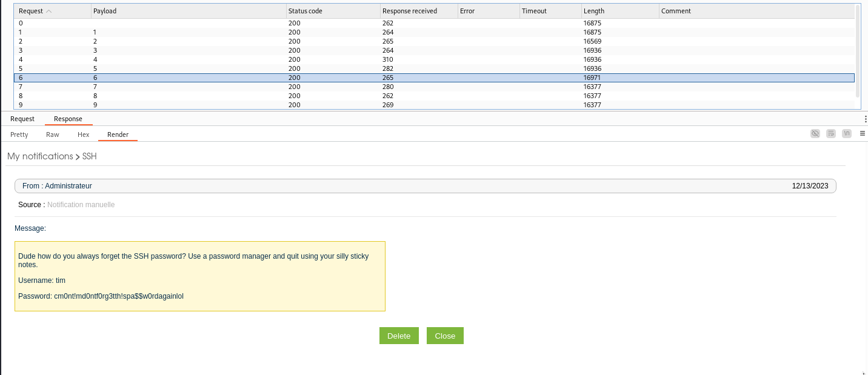The width and height of the screenshot is (868, 375).
Task: Select request row 0
Action: pos(434,23)
